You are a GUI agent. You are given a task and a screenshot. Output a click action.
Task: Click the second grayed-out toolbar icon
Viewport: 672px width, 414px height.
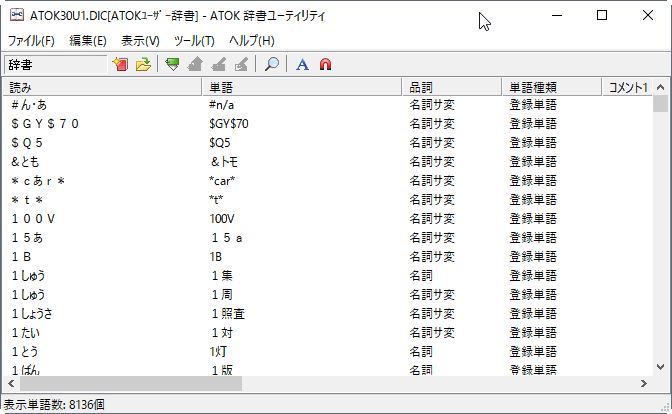coord(219,64)
